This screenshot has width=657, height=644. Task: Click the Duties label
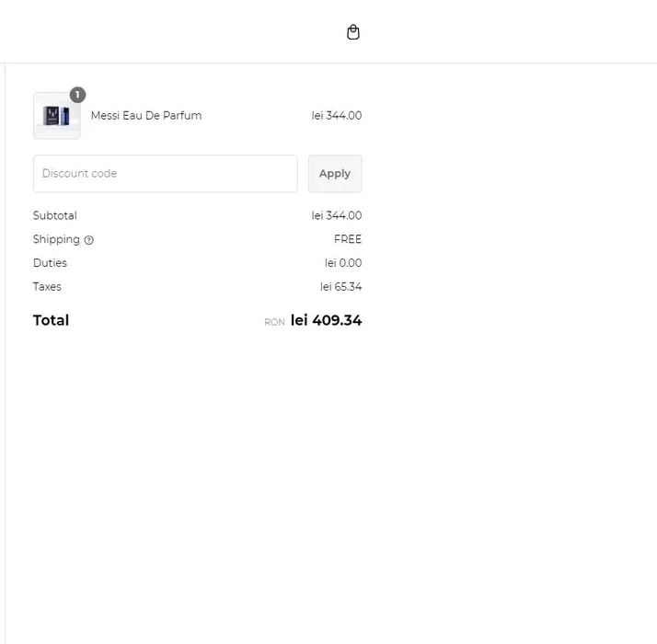tap(50, 263)
